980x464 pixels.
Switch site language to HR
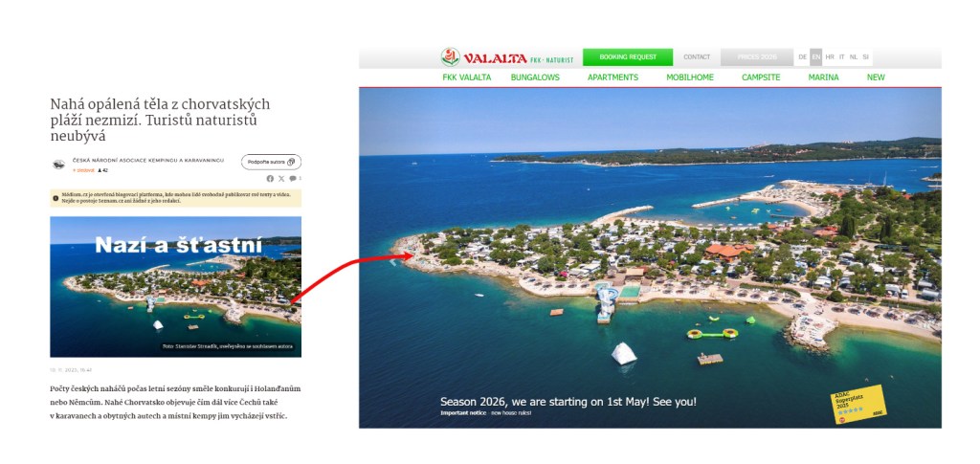click(x=830, y=56)
